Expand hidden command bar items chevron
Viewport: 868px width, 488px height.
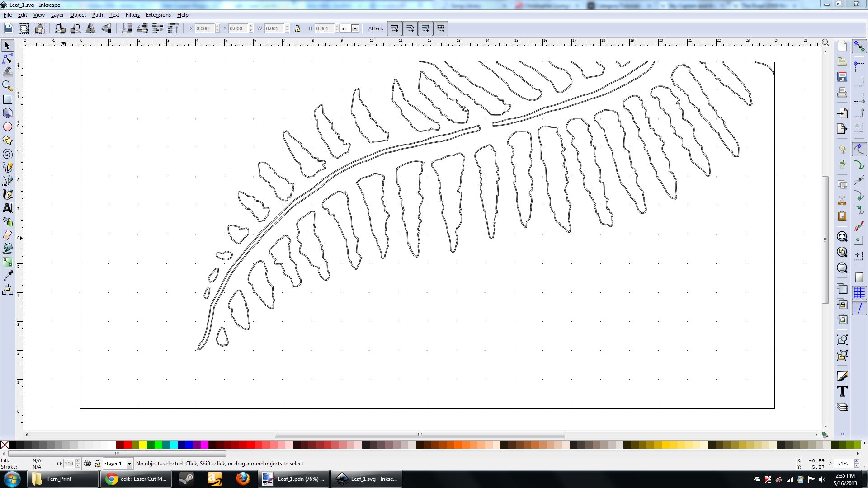click(x=842, y=434)
